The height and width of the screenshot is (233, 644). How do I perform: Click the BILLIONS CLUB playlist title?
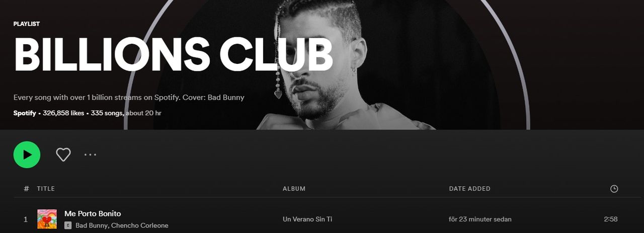(x=173, y=53)
